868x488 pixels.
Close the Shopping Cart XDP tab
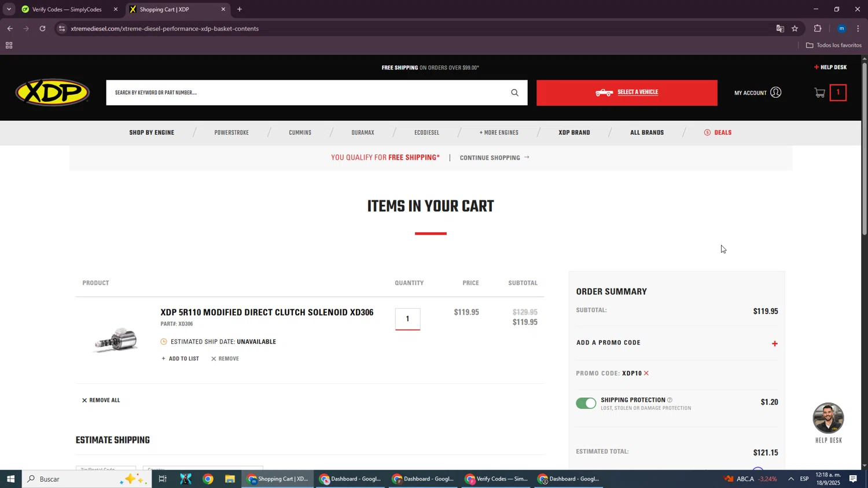tap(223, 9)
